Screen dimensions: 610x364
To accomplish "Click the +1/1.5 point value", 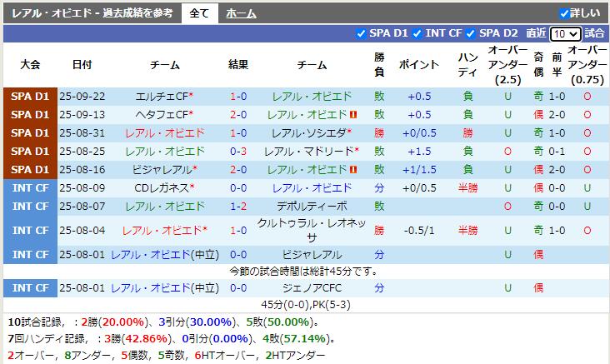I will click(419, 170).
